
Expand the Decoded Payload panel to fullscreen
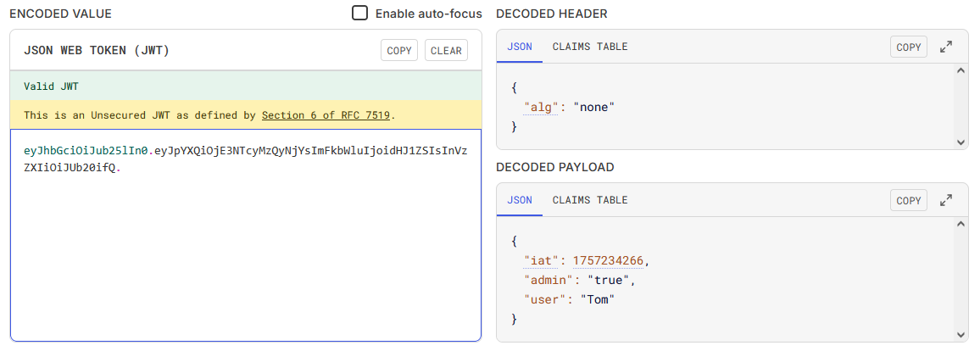coord(946,201)
